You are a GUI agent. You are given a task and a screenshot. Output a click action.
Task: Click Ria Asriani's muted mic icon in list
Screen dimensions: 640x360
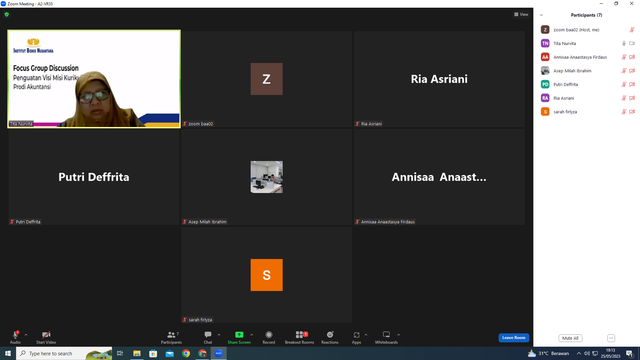coord(624,98)
